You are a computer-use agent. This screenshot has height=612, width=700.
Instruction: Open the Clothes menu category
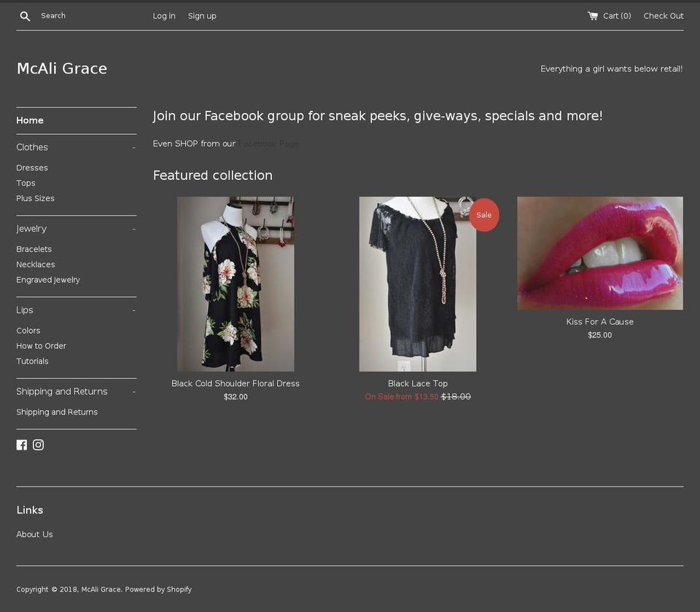coord(32,147)
